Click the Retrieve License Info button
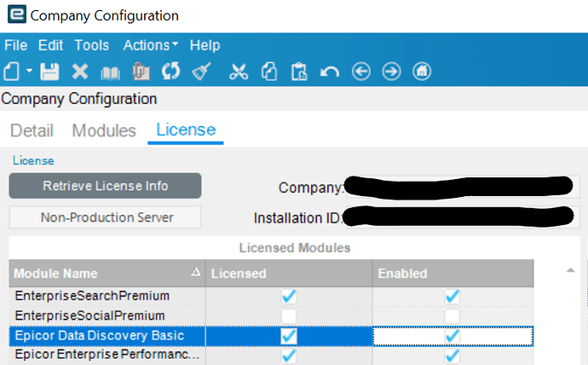The height and width of the screenshot is (365, 588). coord(105,186)
